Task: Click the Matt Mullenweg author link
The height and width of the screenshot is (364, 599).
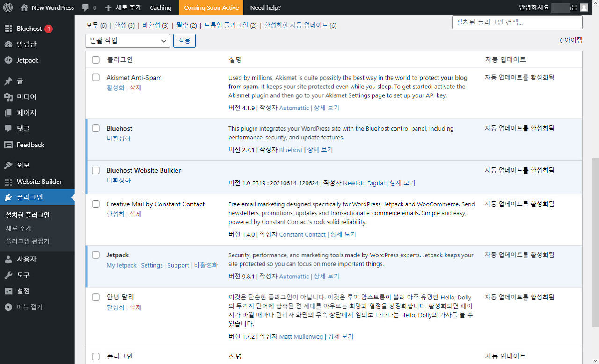Action: [x=301, y=336]
